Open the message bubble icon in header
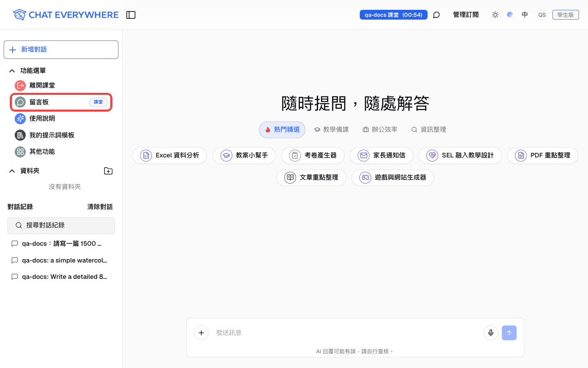The image size is (588, 368). 436,15
